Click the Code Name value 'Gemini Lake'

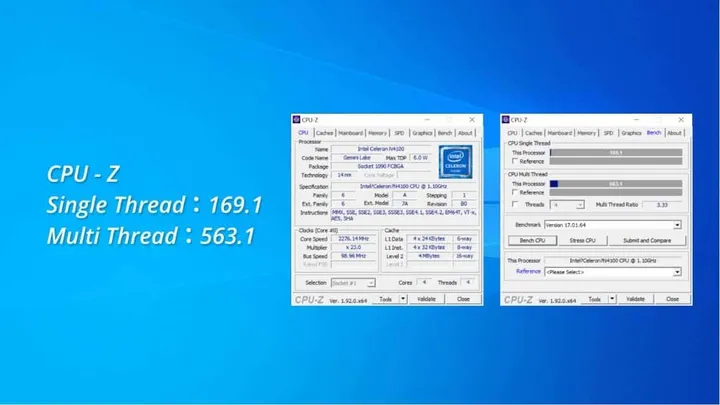[357, 158]
